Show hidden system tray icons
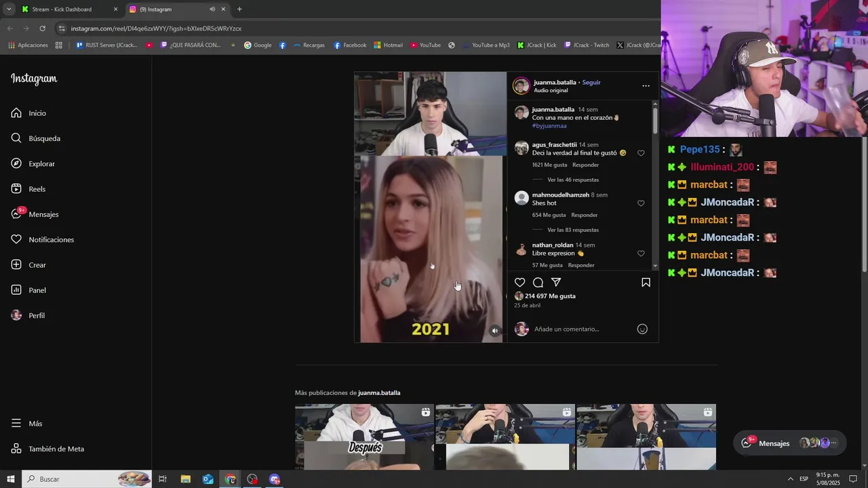This screenshot has width=868, height=488. [790, 479]
